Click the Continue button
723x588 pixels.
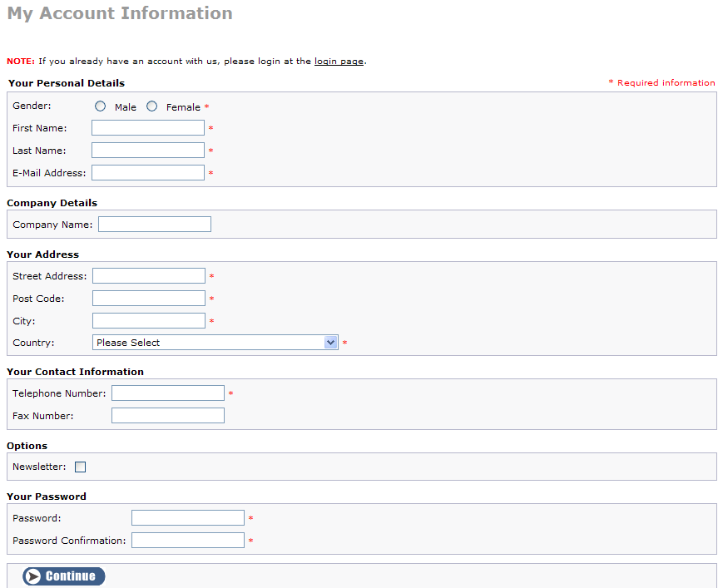coord(63,576)
